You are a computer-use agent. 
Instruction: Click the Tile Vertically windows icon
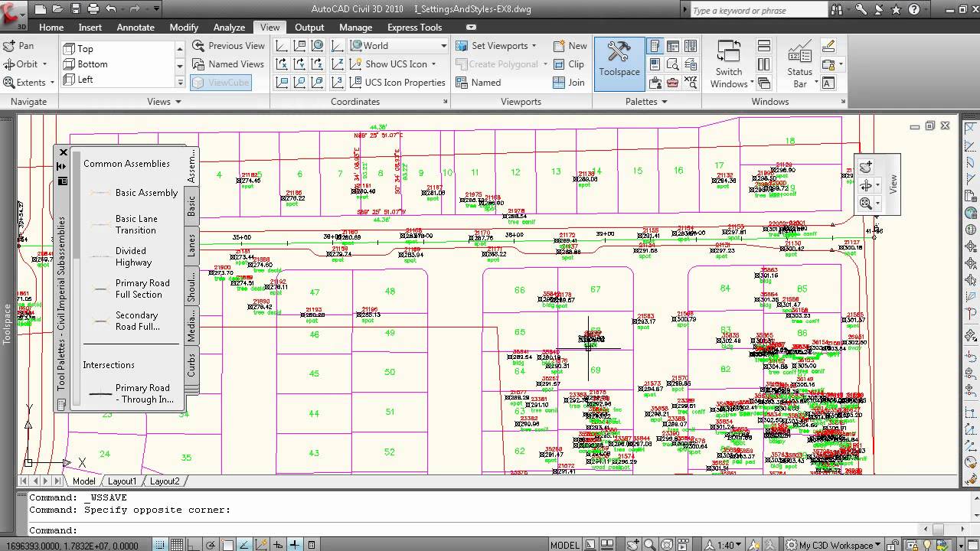click(x=763, y=65)
